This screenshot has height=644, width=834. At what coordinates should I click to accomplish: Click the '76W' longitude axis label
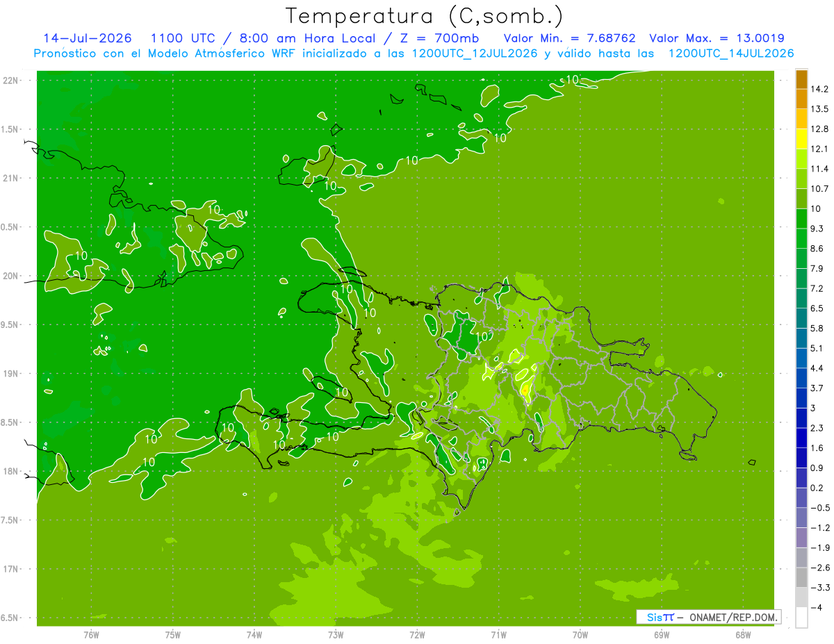(x=91, y=635)
